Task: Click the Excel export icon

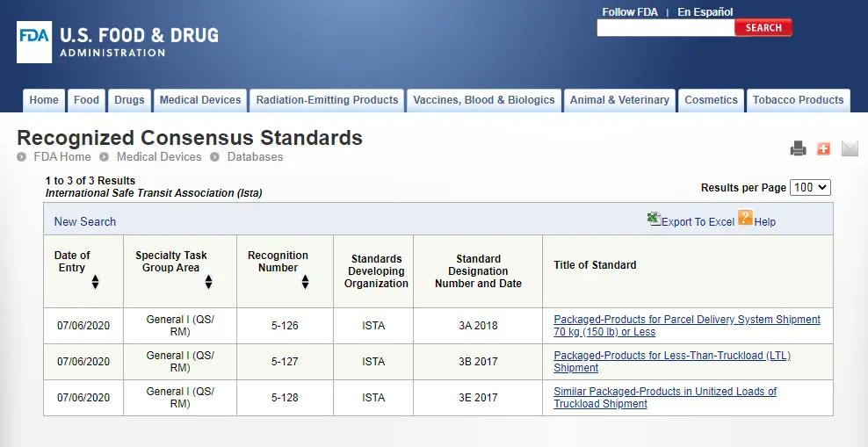Action: pyautogui.click(x=654, y=219)
